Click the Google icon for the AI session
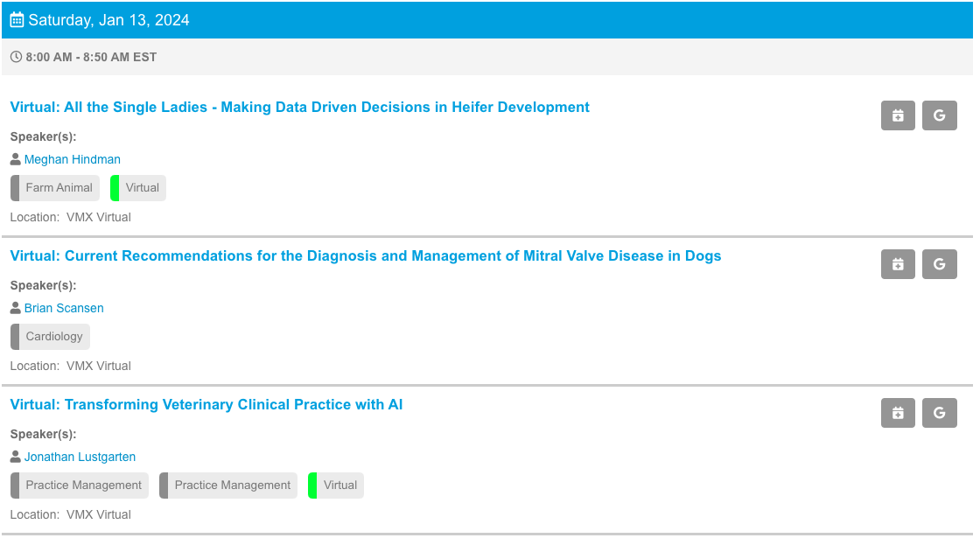This screenshot has height=538, width=980. tap(940, 412)
